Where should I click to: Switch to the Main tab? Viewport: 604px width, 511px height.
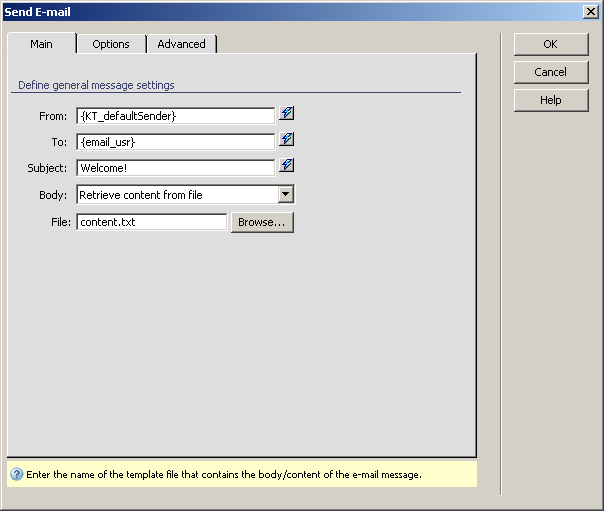point(42,44)
